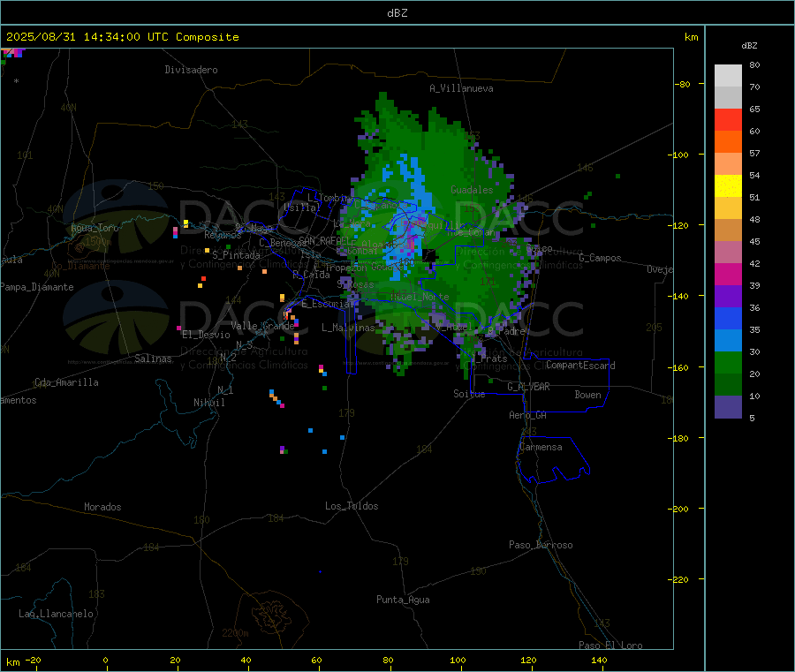Click the Divisadero map label

(191, 70)
